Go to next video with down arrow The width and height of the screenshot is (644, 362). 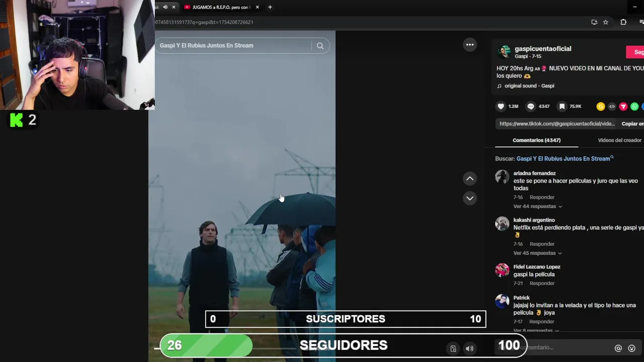469,198
